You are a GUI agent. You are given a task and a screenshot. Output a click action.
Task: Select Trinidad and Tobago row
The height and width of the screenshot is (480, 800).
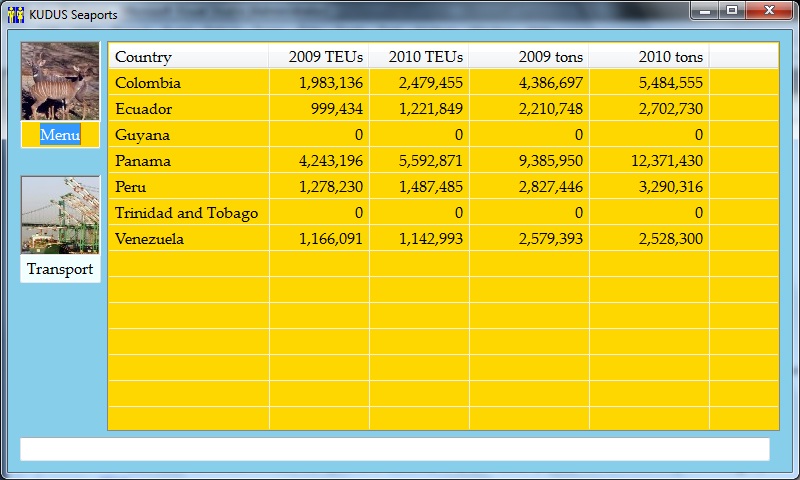(x=186, y=213)
